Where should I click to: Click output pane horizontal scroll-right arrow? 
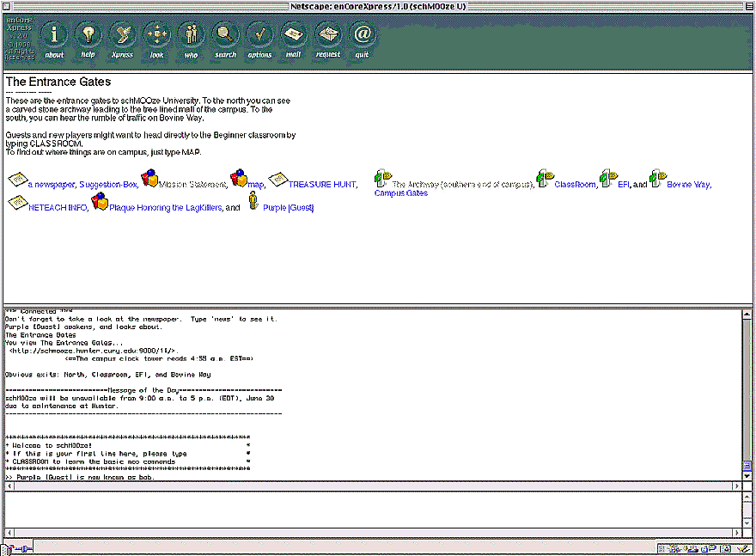coord(737,486)
